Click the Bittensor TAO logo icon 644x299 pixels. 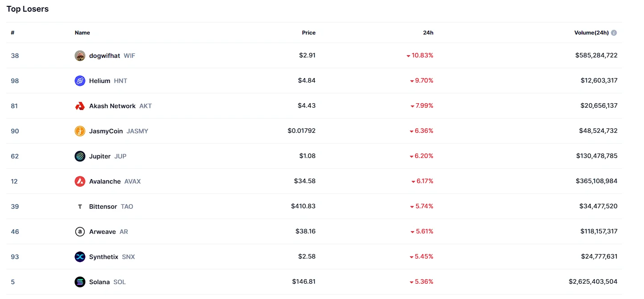pyautogui.click(x=80, y=207)
